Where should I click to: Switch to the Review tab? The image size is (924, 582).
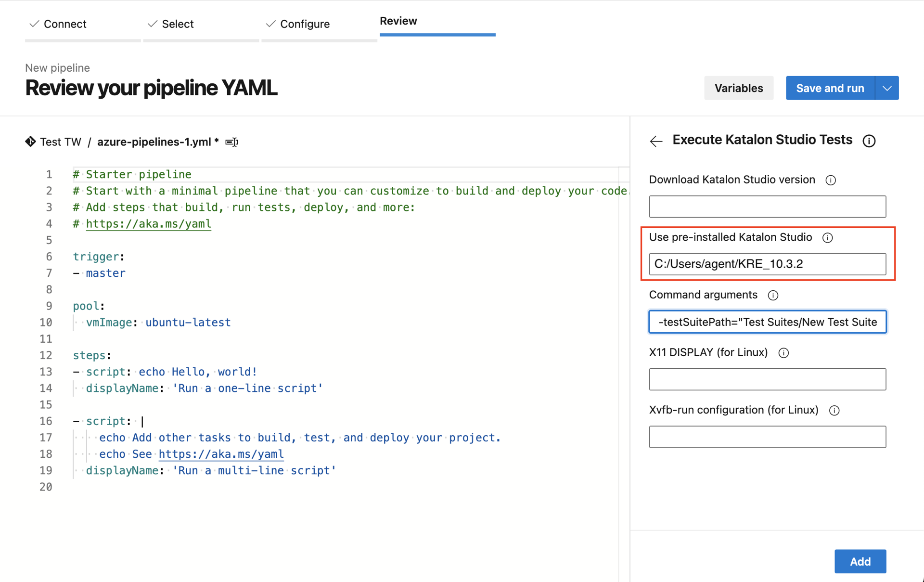(x=398, y=21)
